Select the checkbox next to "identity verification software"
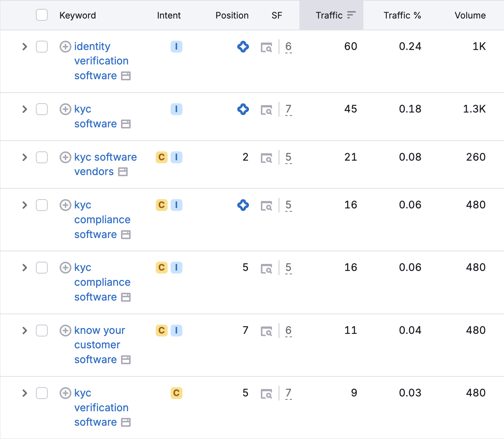The image size is (504, 439). click(x=42, y=47)
